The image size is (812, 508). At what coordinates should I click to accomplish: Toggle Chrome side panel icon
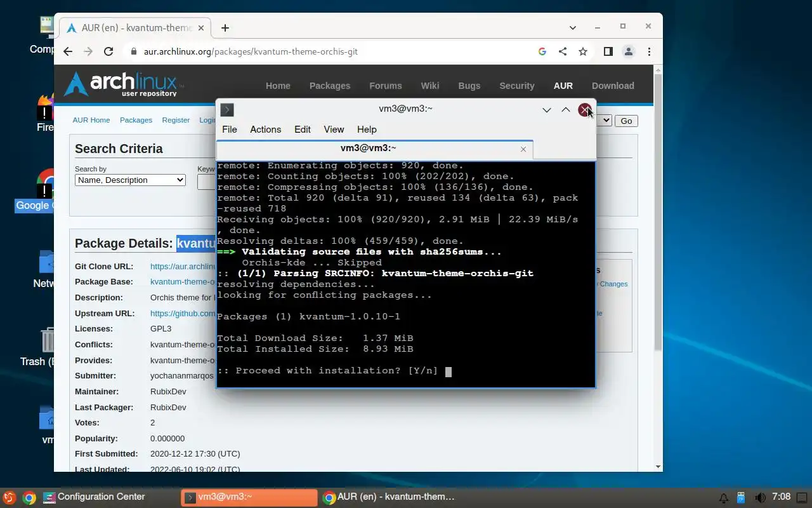click(608, 51)
